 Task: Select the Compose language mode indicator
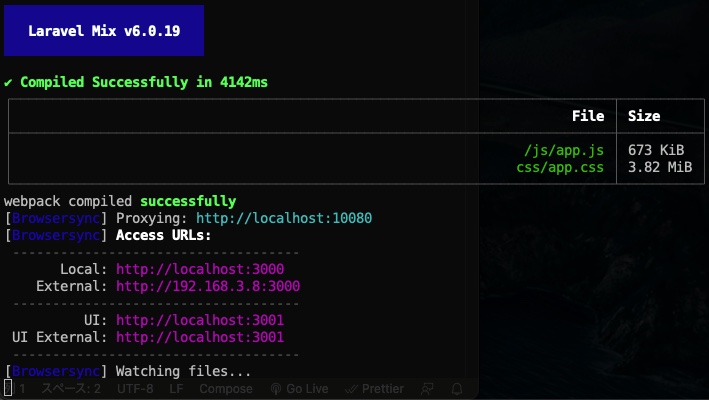(226, 389)
